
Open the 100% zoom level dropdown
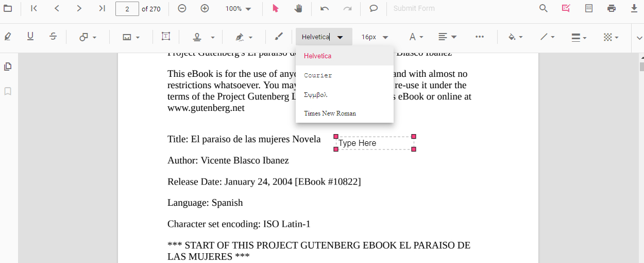238,9
